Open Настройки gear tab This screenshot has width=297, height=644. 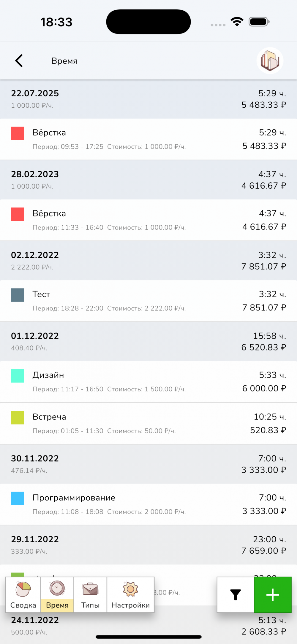[130, 594]
